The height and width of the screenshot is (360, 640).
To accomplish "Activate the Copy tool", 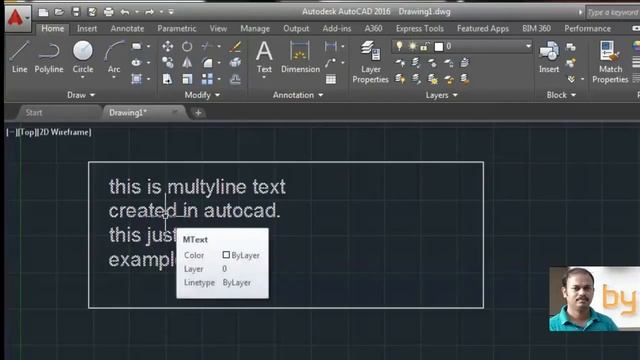I will pos(167,62).
